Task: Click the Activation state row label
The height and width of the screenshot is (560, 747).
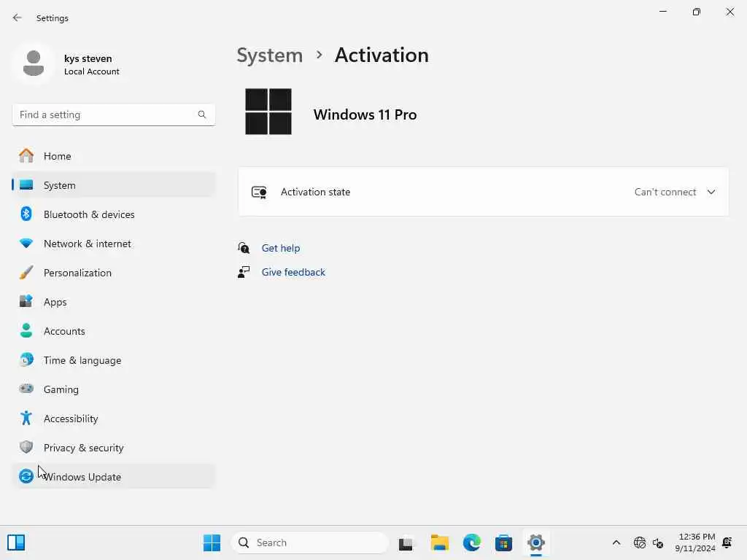Action: point(315,192)
